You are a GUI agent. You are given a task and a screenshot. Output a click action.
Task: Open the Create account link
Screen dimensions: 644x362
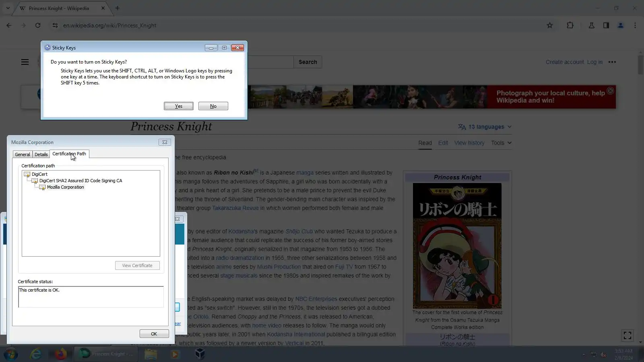click(x=565, y=62)
